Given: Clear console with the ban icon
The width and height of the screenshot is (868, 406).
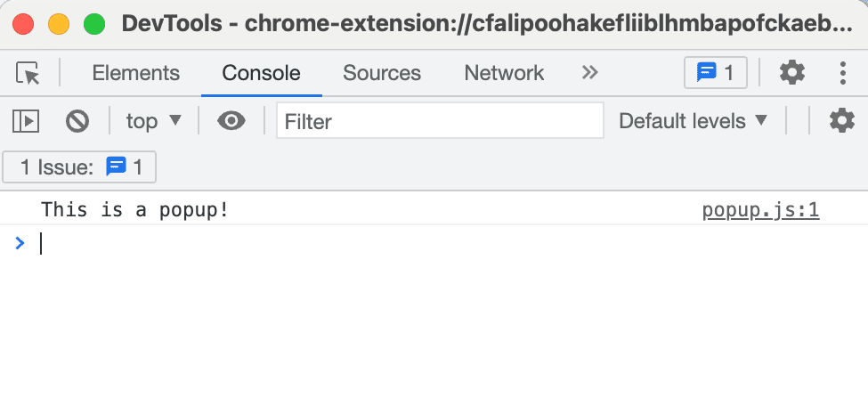Looking at the screenshot, I should pyautogui.click(x=77, y=120).
